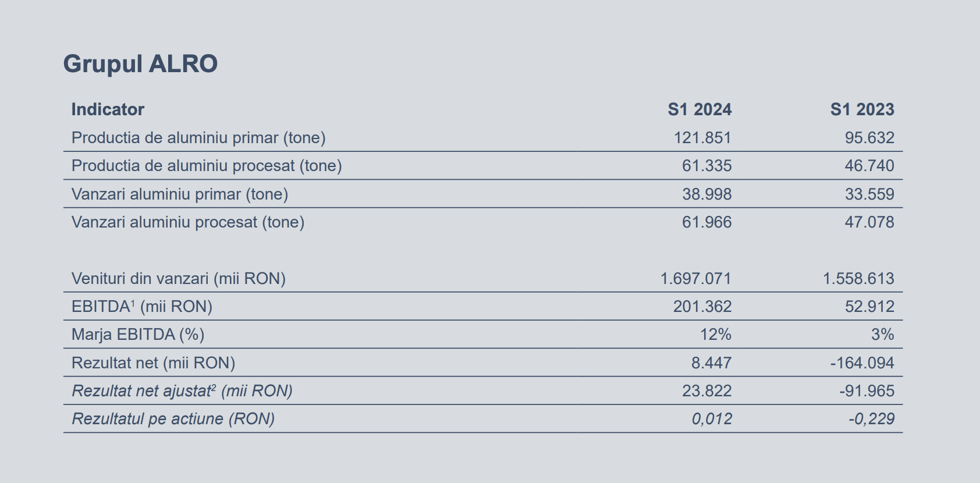
Task: Select Productia de aluminiu procesat label
Action: click(x=207, y=166)
